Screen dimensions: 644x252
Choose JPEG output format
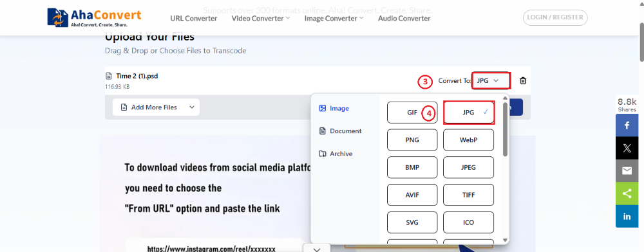point(469,167)
